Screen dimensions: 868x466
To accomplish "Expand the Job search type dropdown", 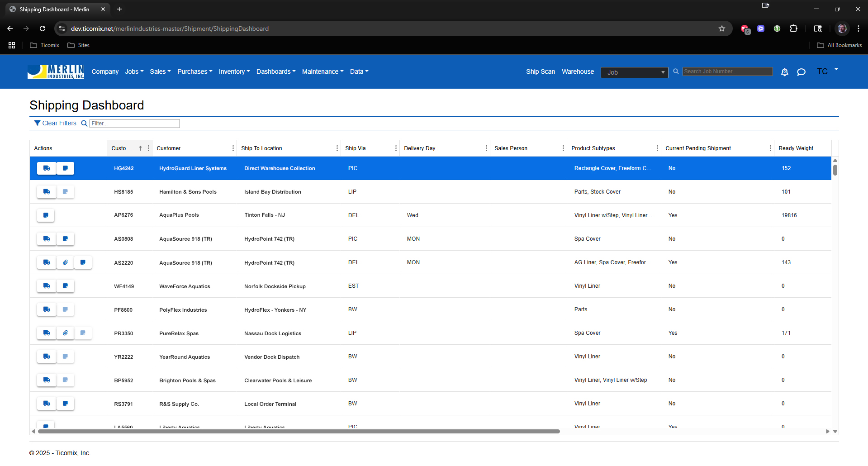I will point(634,72).
